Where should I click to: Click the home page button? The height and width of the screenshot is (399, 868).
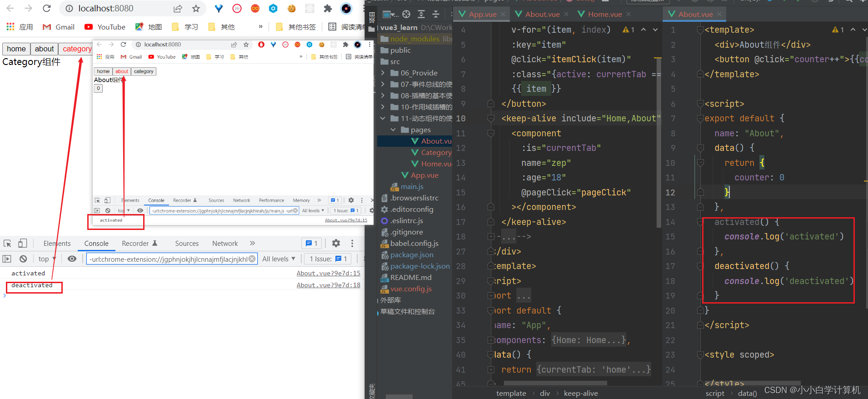point(16,49)
